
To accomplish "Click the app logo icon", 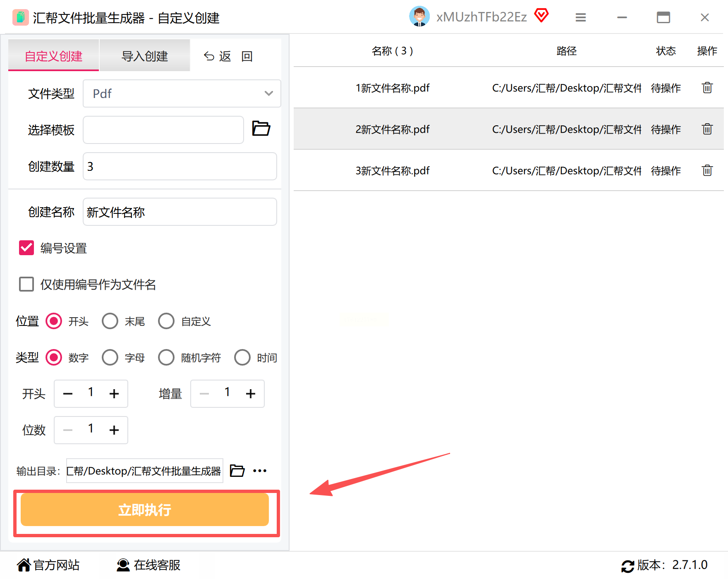I will 20,17.
